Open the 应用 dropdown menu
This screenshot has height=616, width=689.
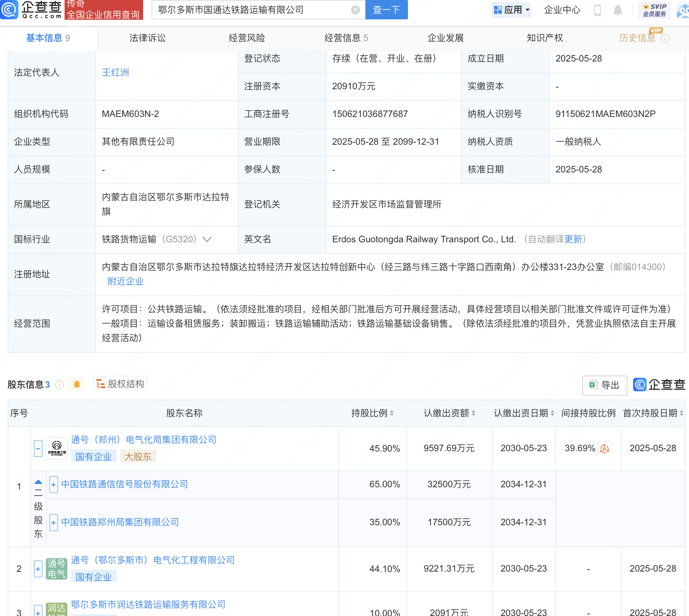(512, 10)
